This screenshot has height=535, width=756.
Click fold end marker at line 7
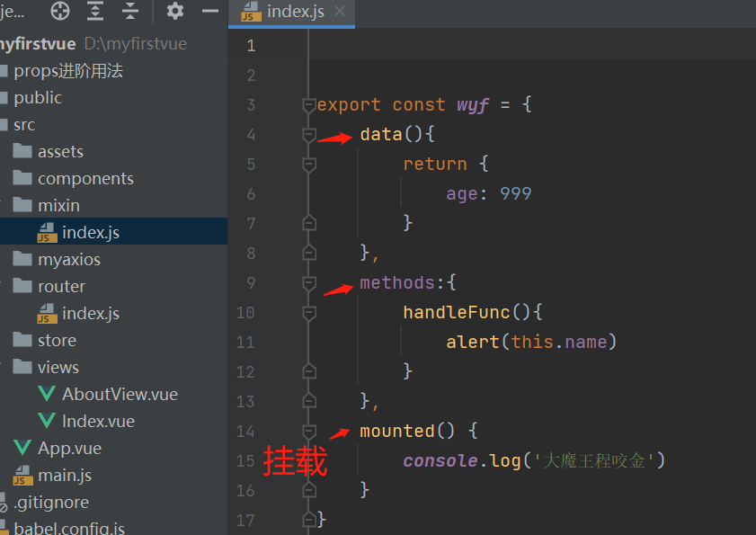309,223
